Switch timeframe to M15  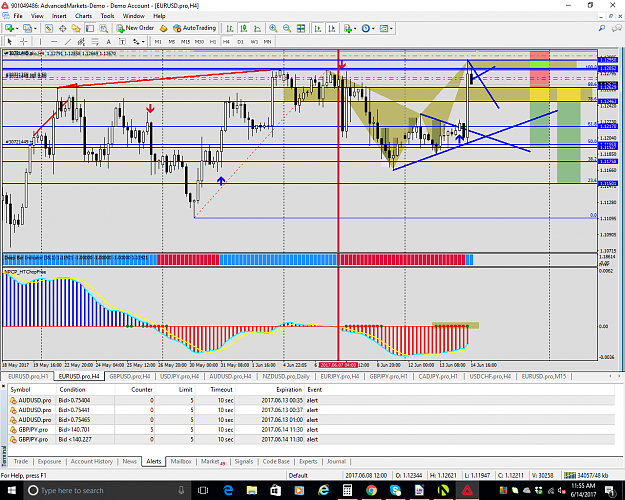pyautogui.click(x=185, y=41)
